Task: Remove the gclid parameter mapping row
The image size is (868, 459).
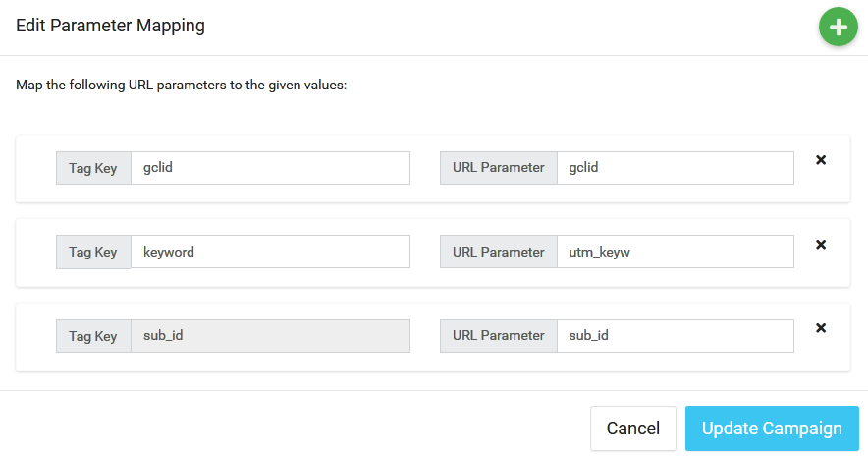Action: pos(821,160)
